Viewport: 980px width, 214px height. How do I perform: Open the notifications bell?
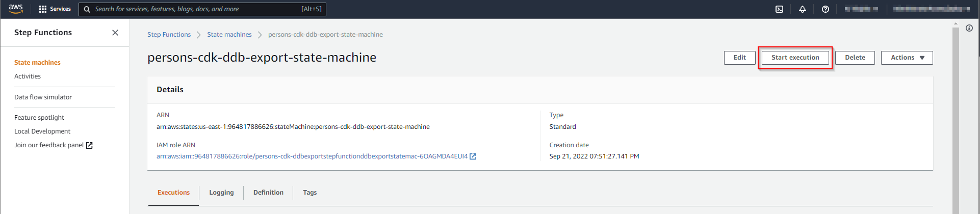point(803,9)
